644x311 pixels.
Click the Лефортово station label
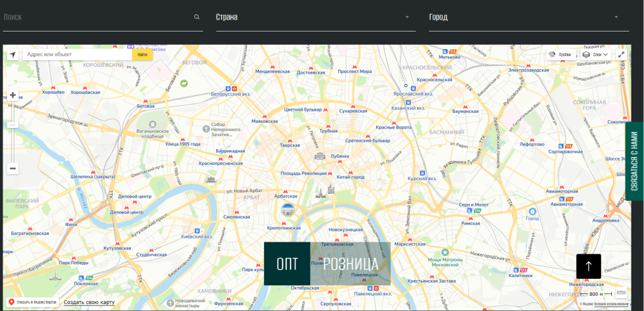(x=532, y=144)
